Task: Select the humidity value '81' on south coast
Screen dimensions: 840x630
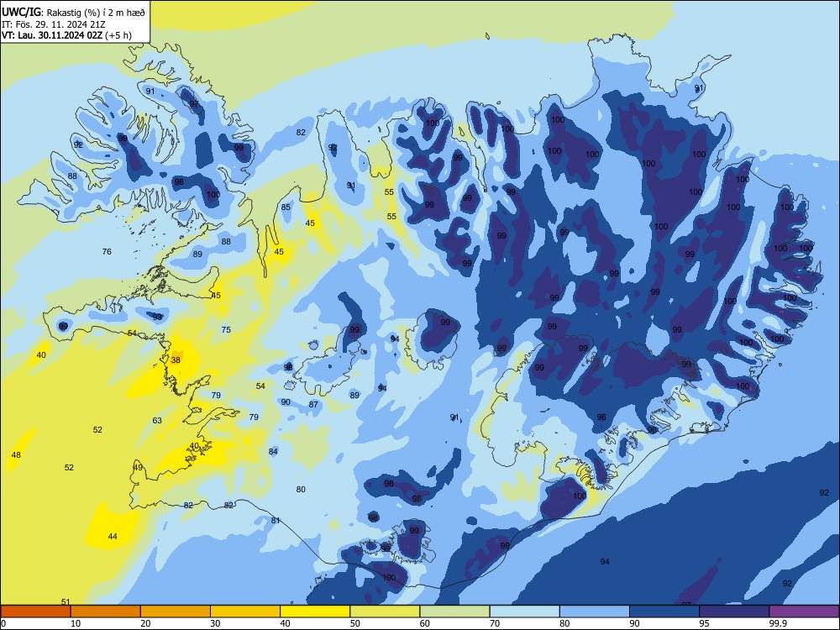Action: click(x=276, y=520)
